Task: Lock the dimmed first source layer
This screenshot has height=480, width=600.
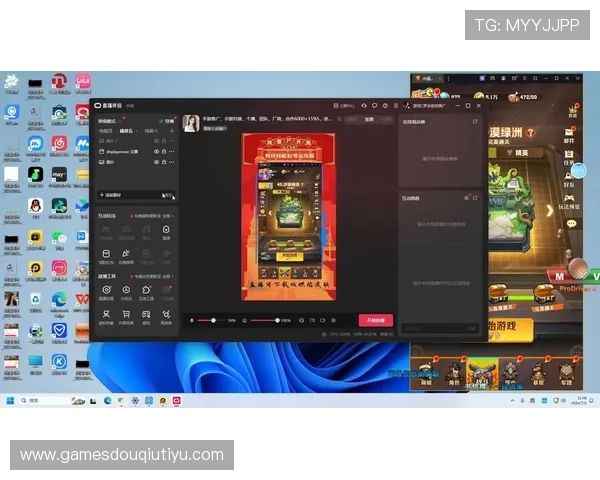Action: click(x=164, y=141)
